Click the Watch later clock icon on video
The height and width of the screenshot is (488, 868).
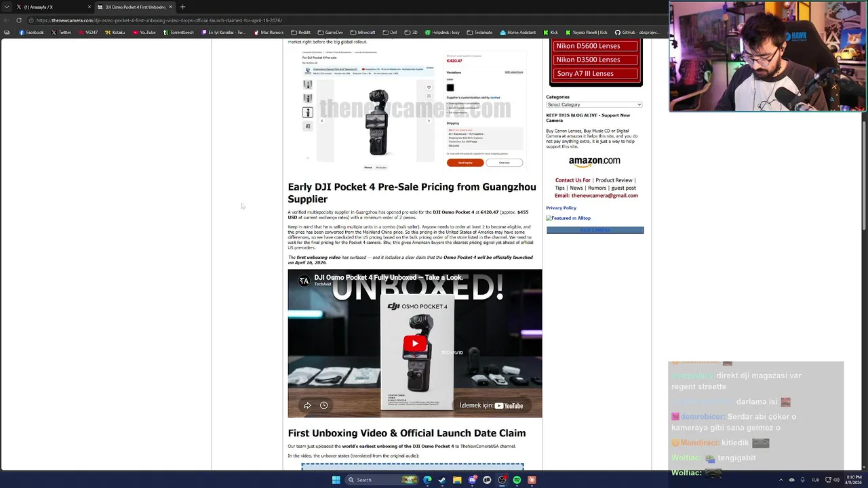pos(323,405)
